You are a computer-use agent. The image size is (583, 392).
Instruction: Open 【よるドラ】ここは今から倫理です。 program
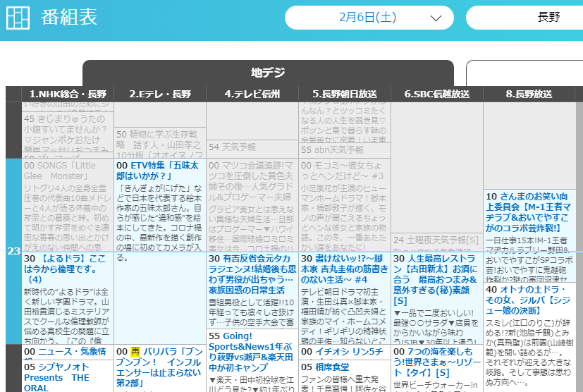(x=65, y=269)
